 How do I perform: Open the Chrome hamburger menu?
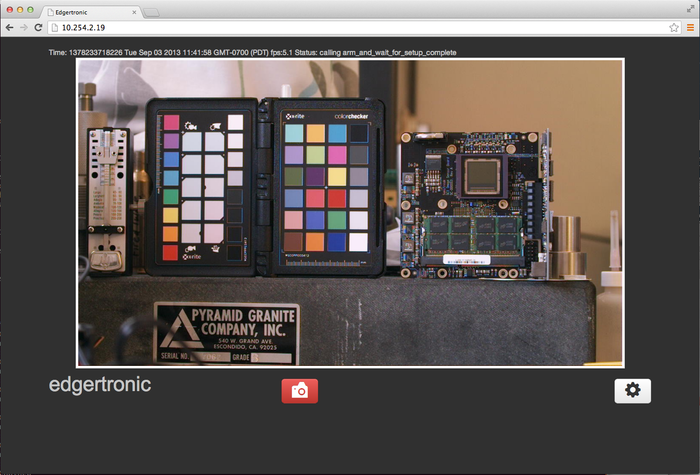690,28
